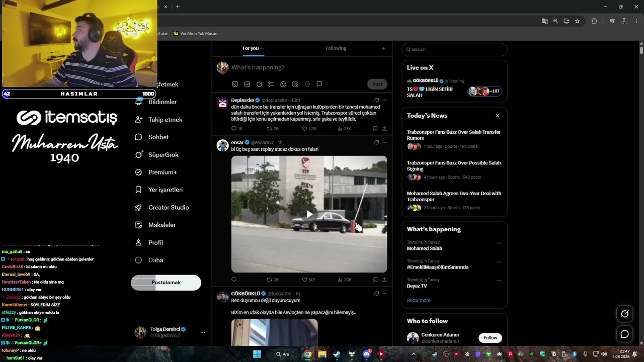644x362 pixels.
Task: Click the X Search box
Action: pyautogui.click(x=455, y=49)
